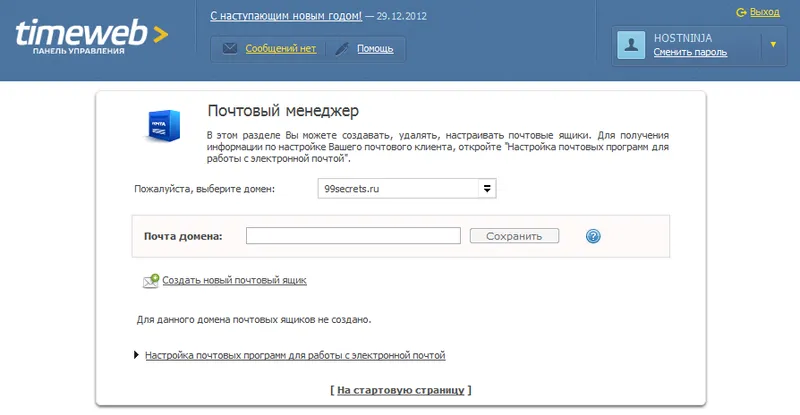Screen dimensions: 800x415
Task: Expand the mail program settings triangle
Action: coord(136,355)
